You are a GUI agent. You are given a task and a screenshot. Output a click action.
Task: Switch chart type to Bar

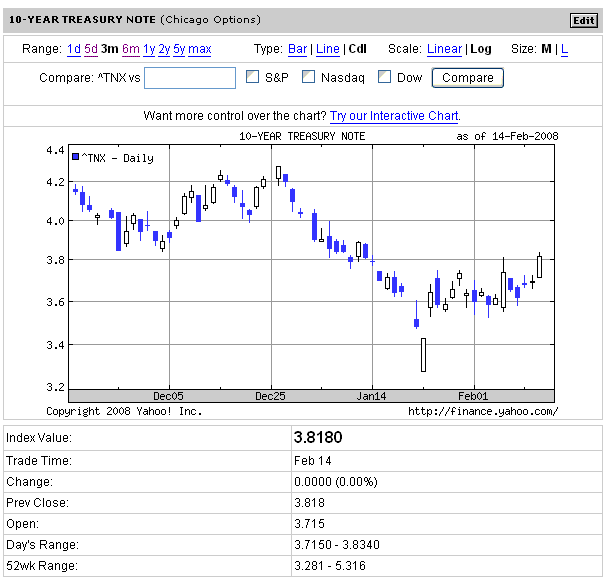(x=297, y=49)
